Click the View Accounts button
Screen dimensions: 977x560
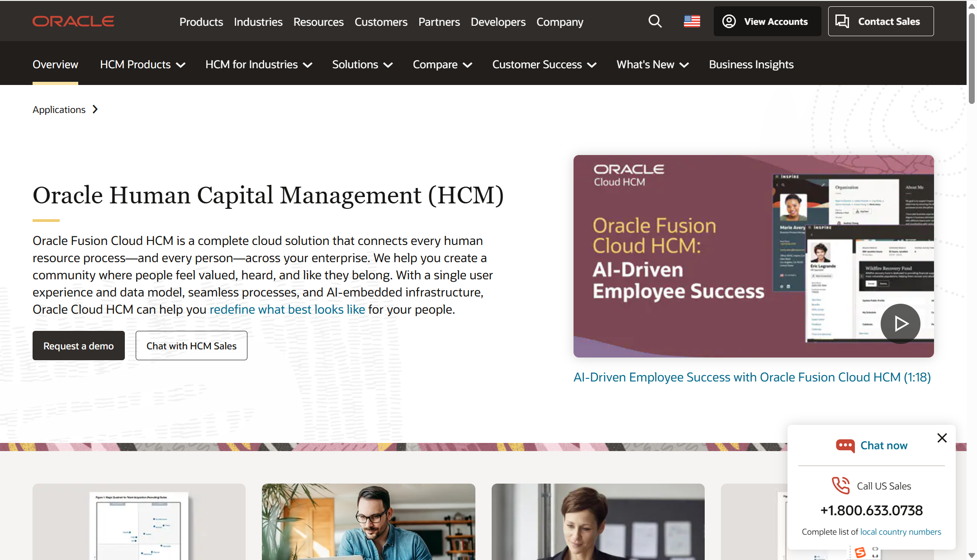(767, 21)
